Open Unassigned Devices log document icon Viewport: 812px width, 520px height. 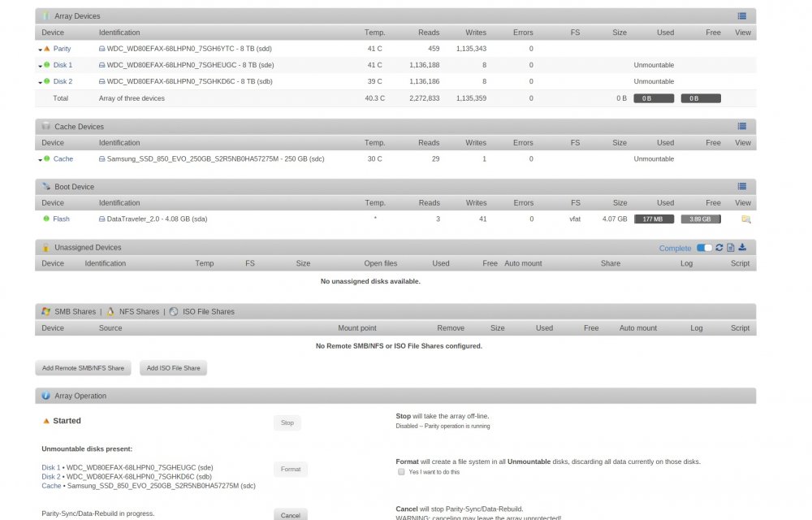click(x=730, y=248)
